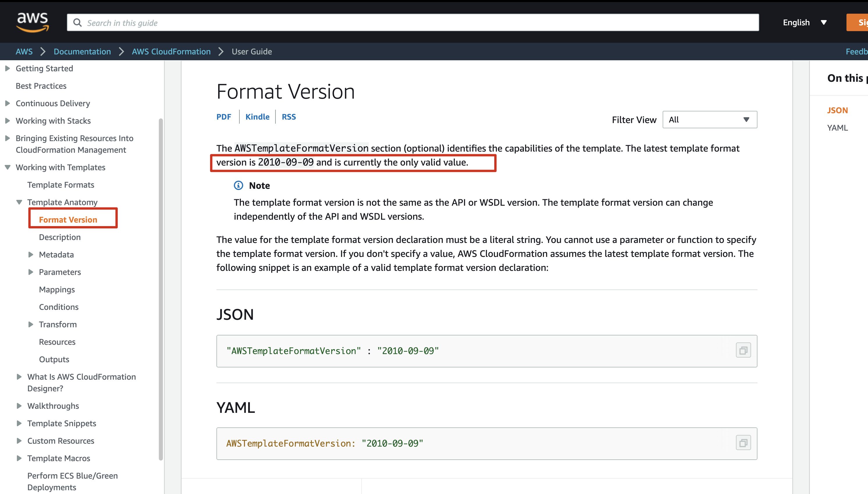Expand the Metadata tree item
The image size is (868, 494).
tap(31, 255)
